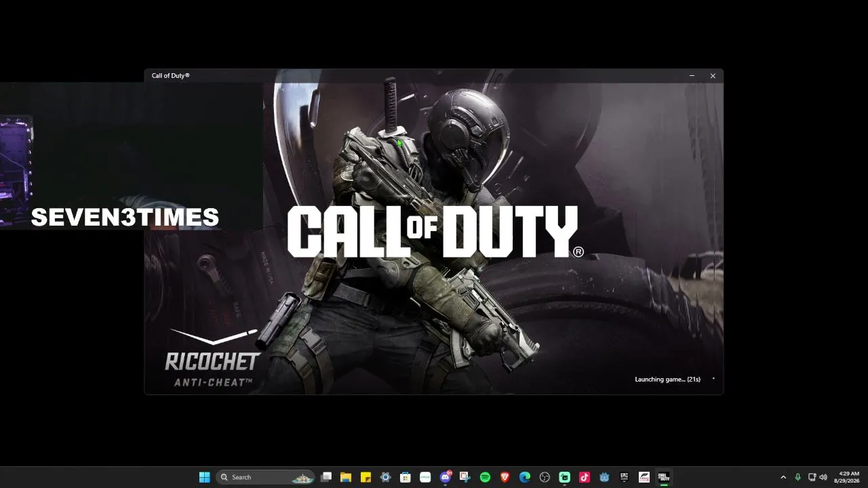Minimize the Call of Duty launcher window

[692, 76]
